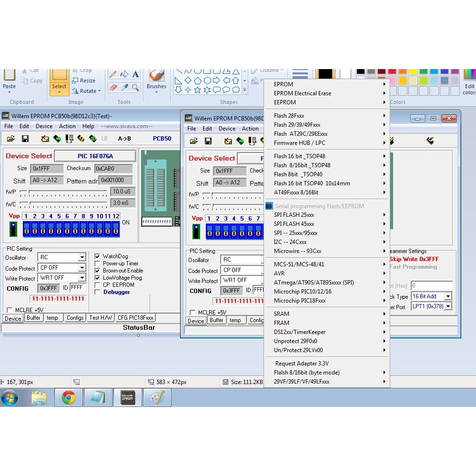Uncheck the Brown-out Enable checkbox

98,271
